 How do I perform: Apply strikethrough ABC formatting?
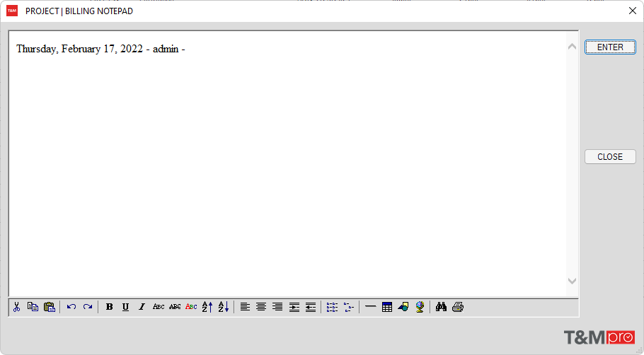coord(175,307)
